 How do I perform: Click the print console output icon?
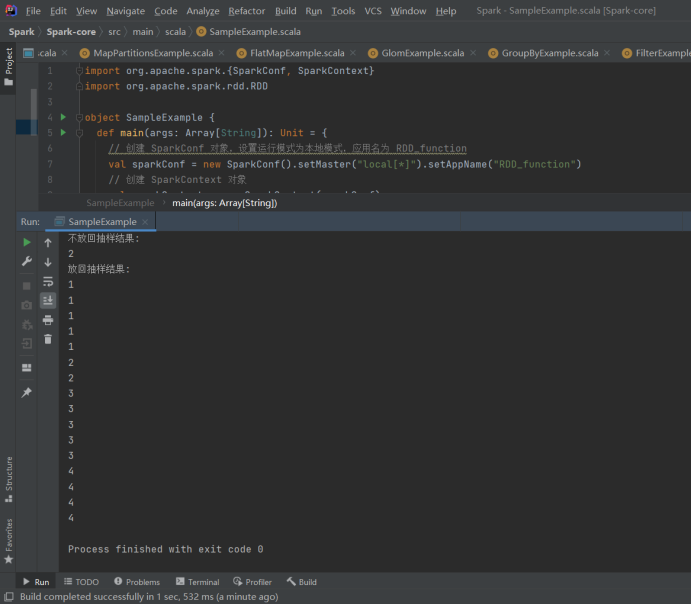click(x=48, y=320)
